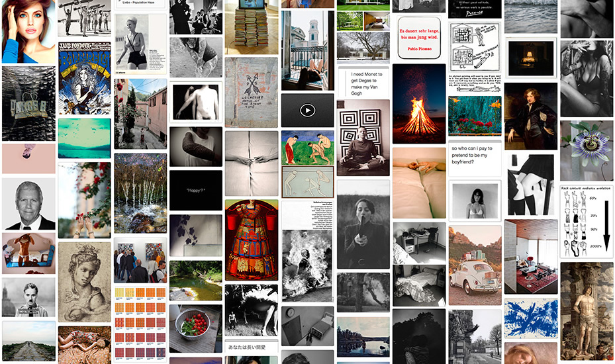Open the abstract painting maze cartoon

[x=475, y=57]
